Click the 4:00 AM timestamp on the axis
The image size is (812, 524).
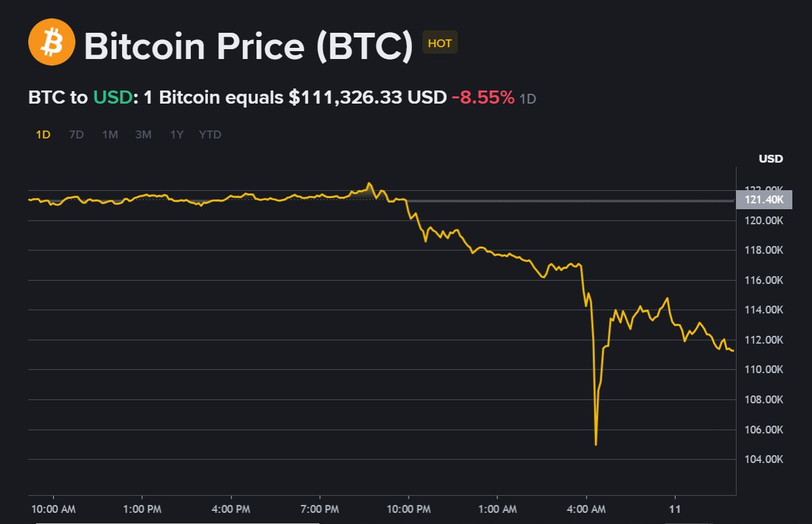point(586,508)
